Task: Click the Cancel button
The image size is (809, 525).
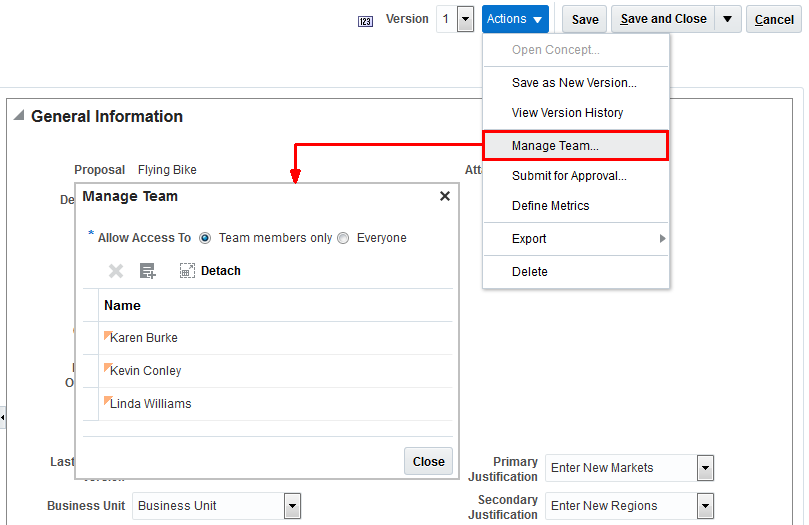Action: (774, 19)
